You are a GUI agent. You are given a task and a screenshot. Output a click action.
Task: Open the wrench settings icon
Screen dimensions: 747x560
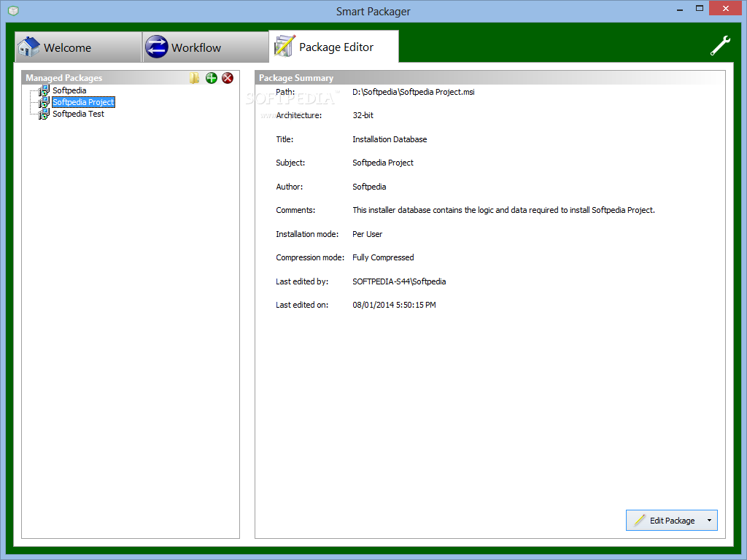(x=720, y=46)
